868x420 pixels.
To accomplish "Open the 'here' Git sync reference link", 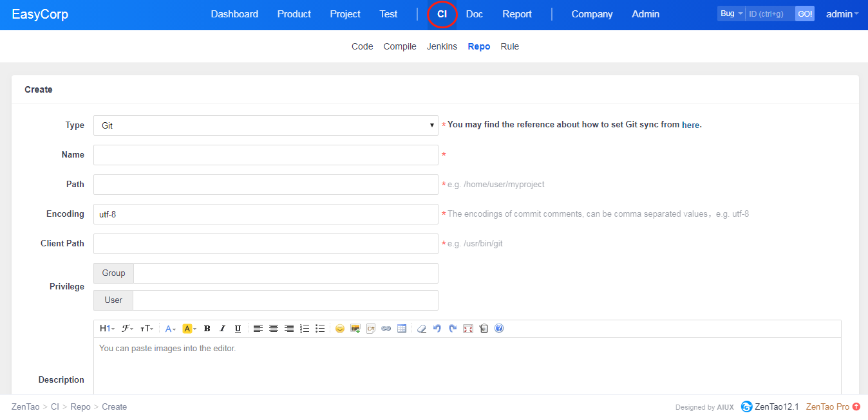I will 690,125.
